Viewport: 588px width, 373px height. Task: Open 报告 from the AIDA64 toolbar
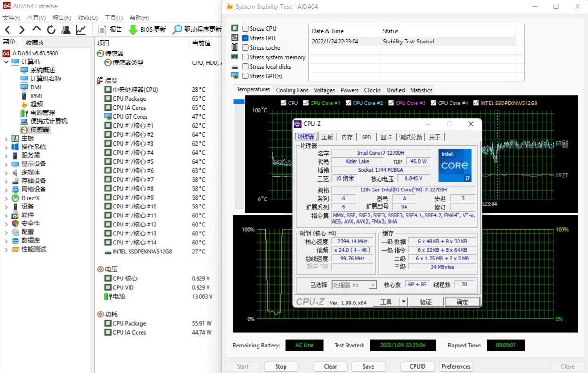[x=110, y=29]
